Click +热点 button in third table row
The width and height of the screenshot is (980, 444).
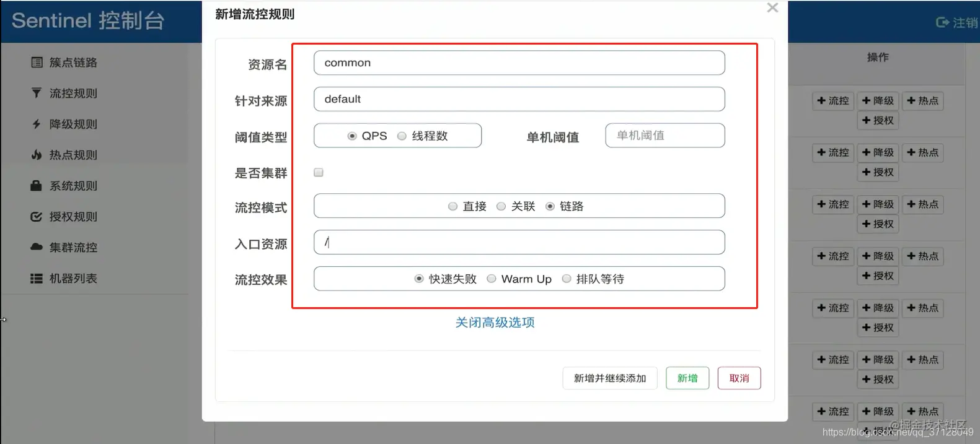point(922,204)
